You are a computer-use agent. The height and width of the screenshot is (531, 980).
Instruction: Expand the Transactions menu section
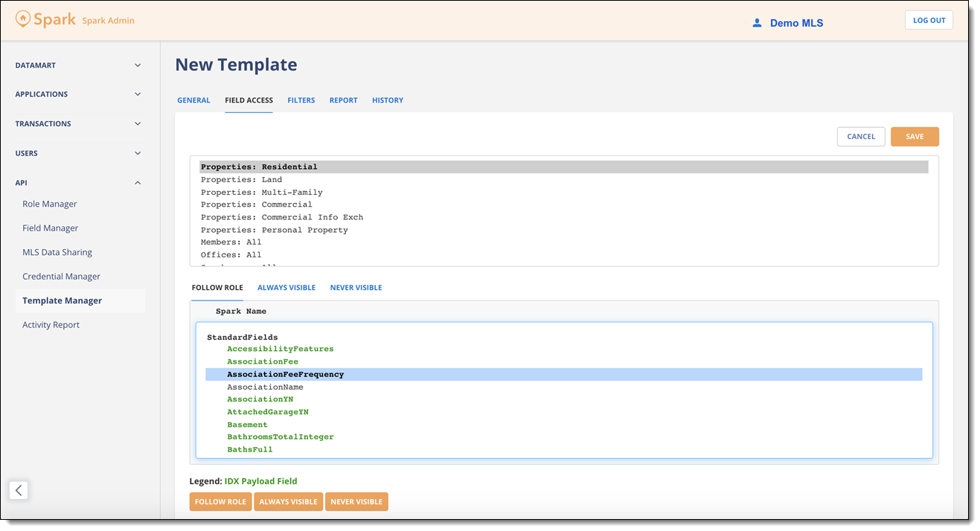pyautogui.click(x=78, y=123)
